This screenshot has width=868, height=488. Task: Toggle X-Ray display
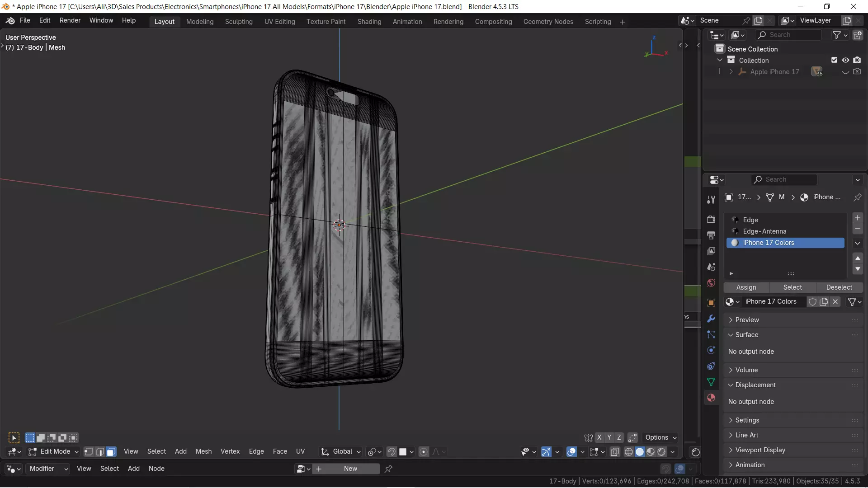pos(614,452)
